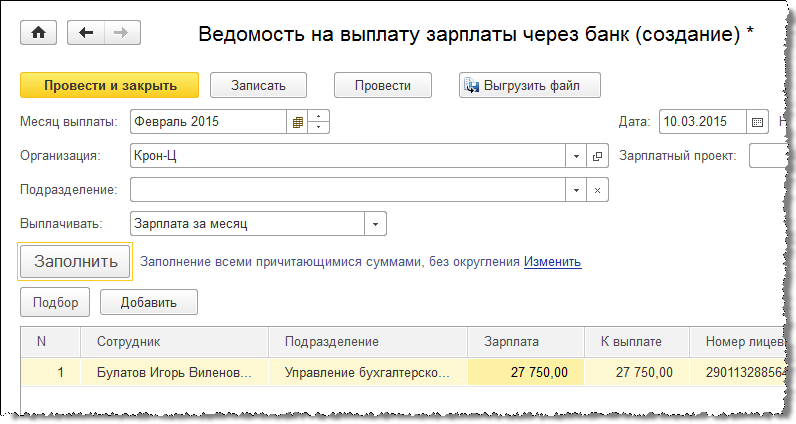Click the Добавить button

pos(149,302)
